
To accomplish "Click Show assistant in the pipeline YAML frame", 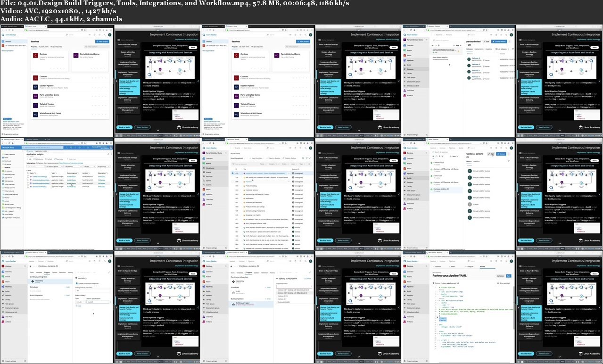I will [x=504, y=283].
